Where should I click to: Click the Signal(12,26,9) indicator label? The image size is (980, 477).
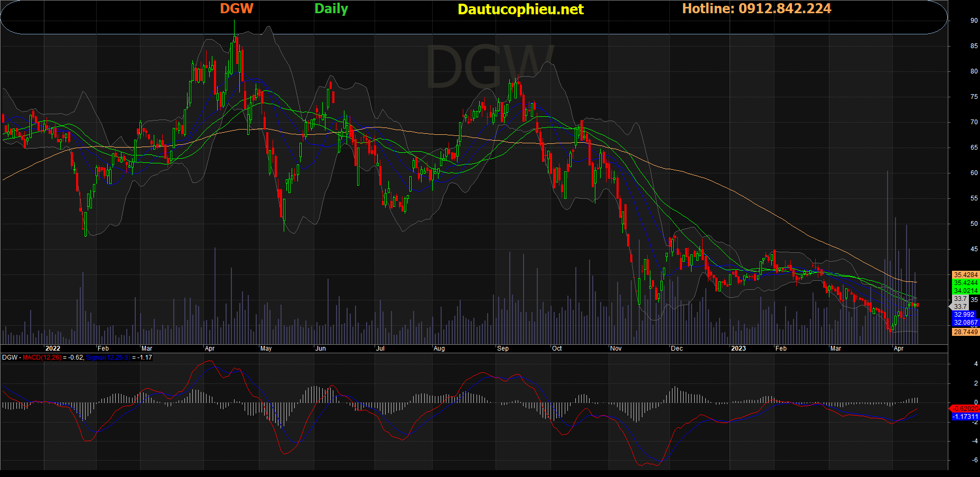point(108,357)
